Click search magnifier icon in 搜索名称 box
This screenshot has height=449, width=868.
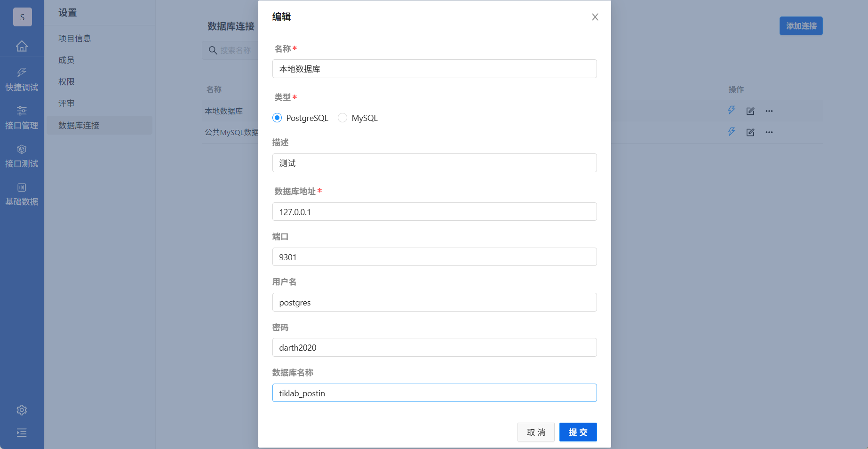tap(213, 50)
